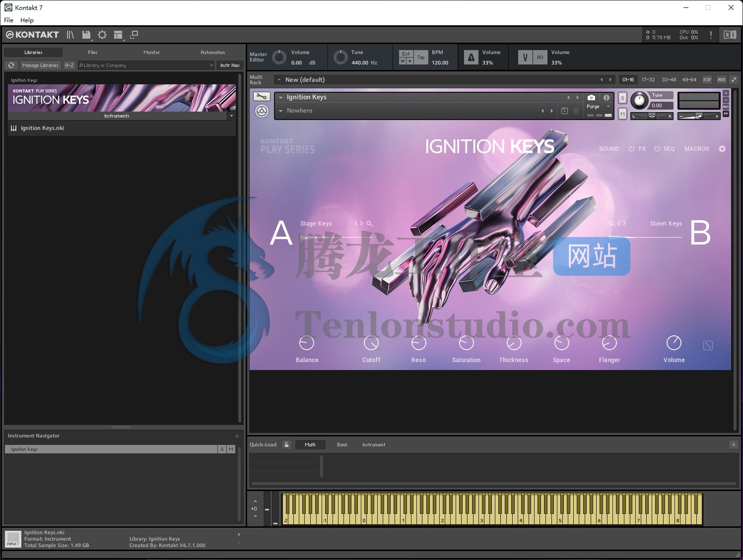Toggle Ext tempo sync
The image size is (743, 560).
406,54
